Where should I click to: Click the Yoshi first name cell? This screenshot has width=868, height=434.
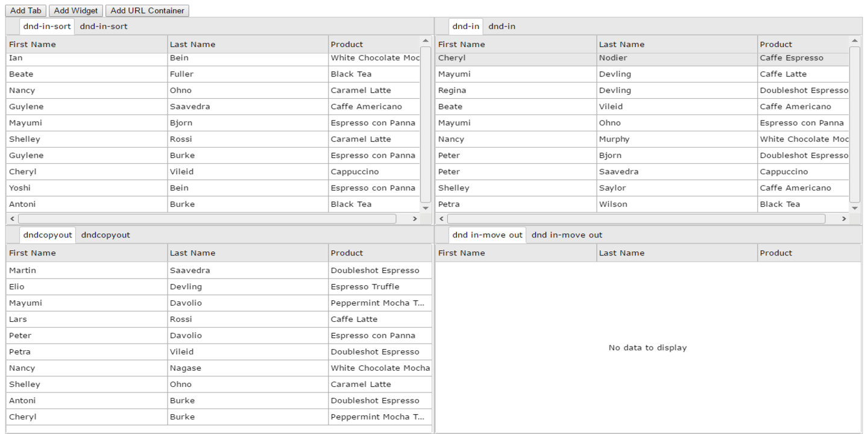point(87,188)
